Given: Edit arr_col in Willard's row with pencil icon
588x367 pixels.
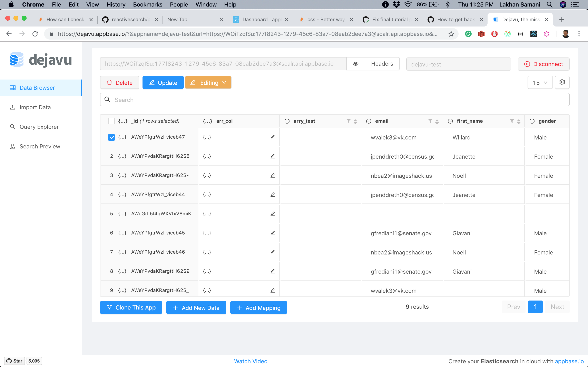Looking at the screenshot, I should click(273, 137).
